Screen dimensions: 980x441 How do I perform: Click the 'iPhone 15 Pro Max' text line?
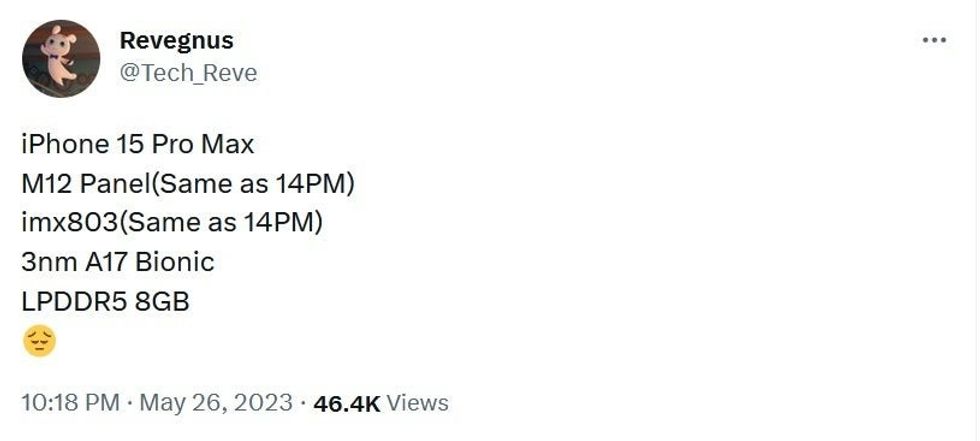click(x=137, y=144)
